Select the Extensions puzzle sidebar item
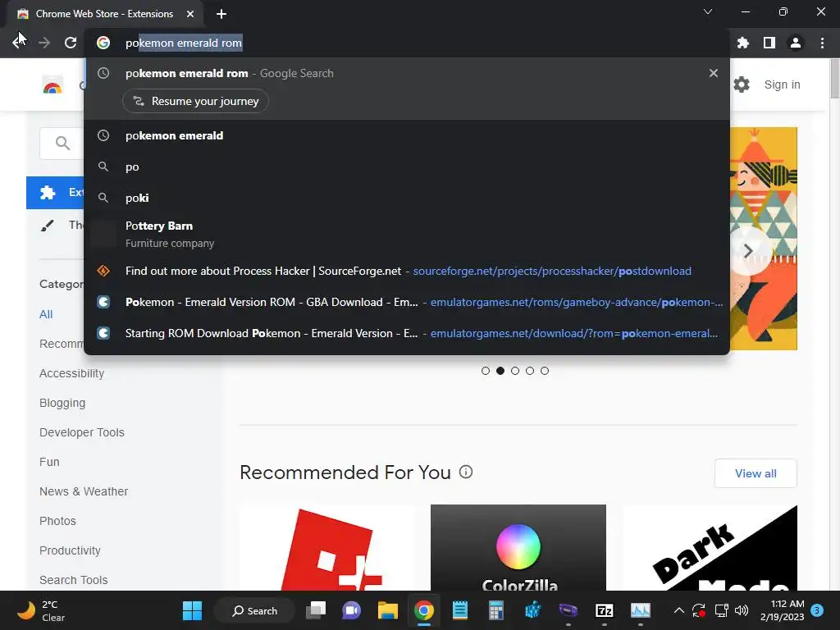The height and width of the screenshot is (630, 840). tap(55, 192)
